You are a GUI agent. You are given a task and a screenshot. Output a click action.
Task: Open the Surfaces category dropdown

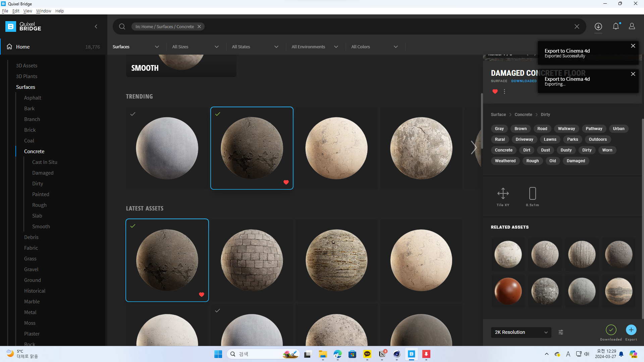[x=136, y=47]
